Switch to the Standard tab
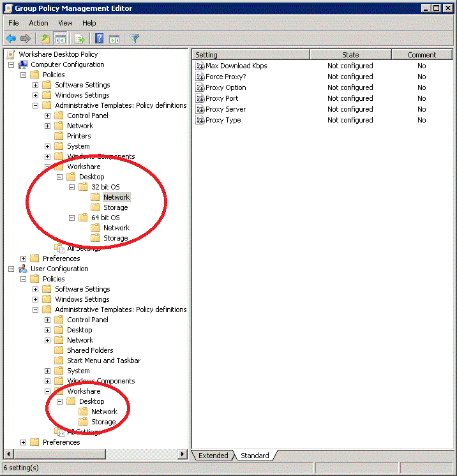Image resolution: width=457 pixels, height=476 pixels. point(255,456)
